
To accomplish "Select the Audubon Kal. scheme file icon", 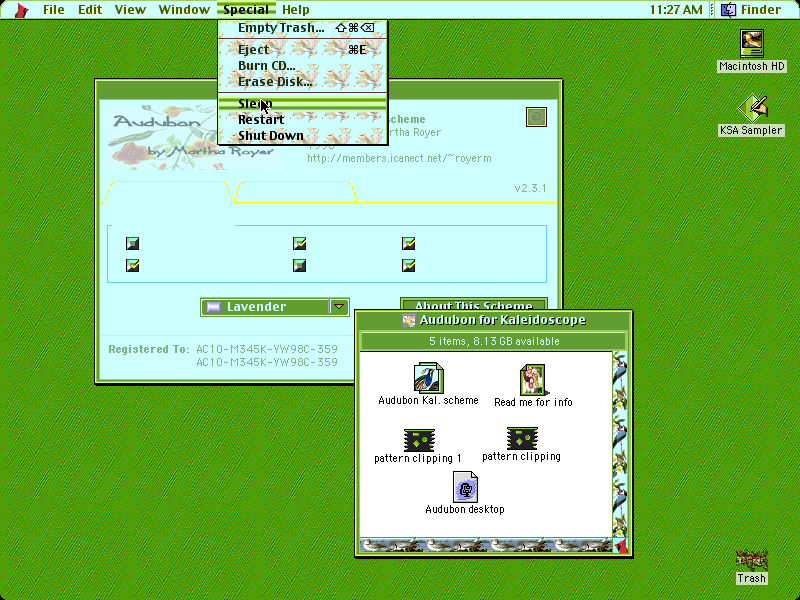I will pos(428,378).
